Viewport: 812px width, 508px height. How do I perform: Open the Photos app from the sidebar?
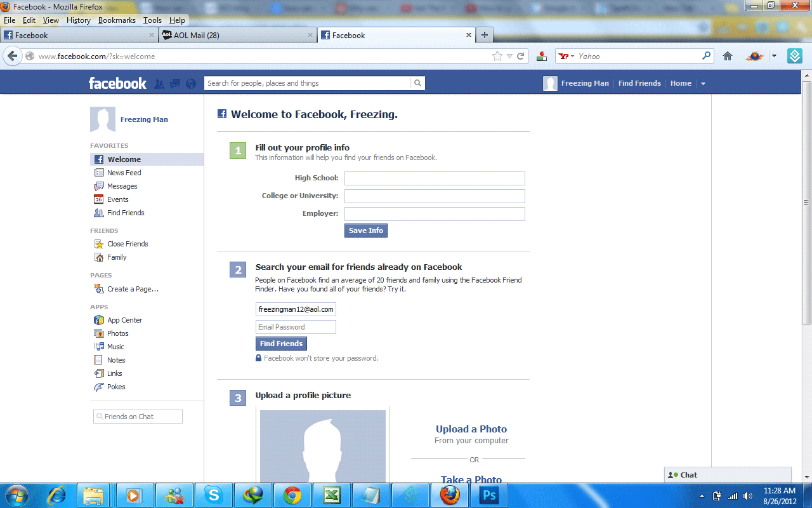click(117, 333)
